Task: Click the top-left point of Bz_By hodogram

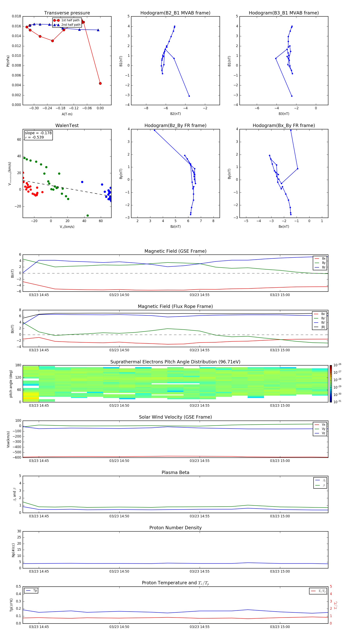Action: tap(154, 130)
